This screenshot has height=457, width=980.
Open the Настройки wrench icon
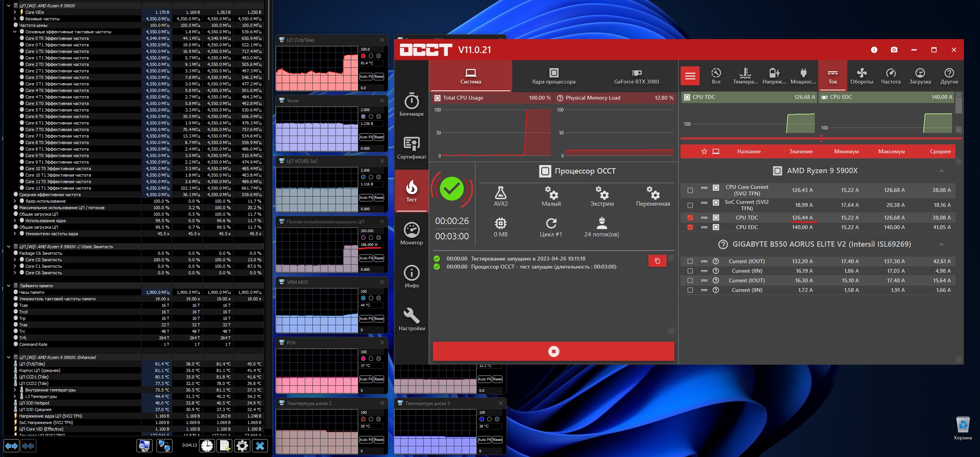[x=411, y=319]
